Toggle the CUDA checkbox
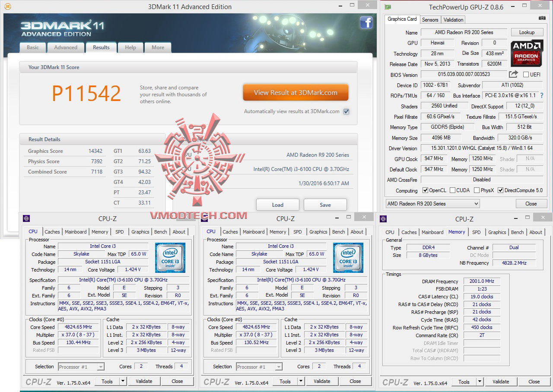Image resolution: width=553 pixels, height=392 pixels. pos(452,190)
